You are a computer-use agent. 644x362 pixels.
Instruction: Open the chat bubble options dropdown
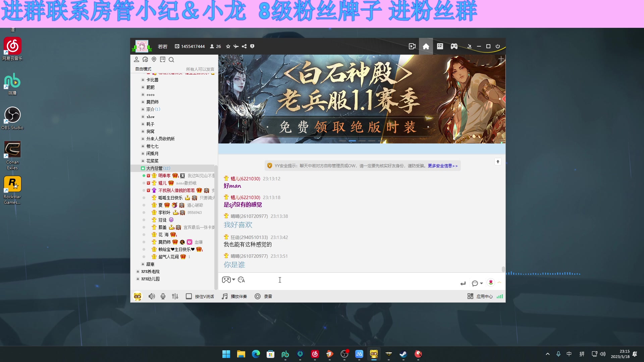[477, 284]
